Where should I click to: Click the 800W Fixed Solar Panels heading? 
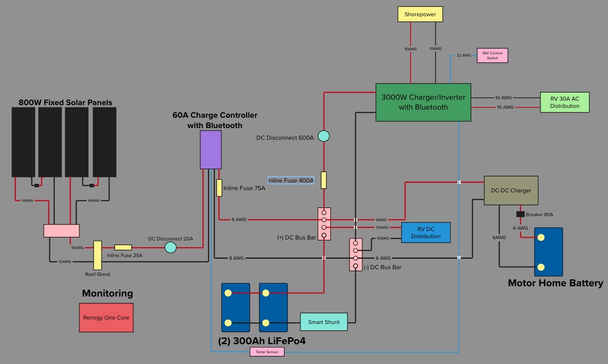[x=66, y=102]
